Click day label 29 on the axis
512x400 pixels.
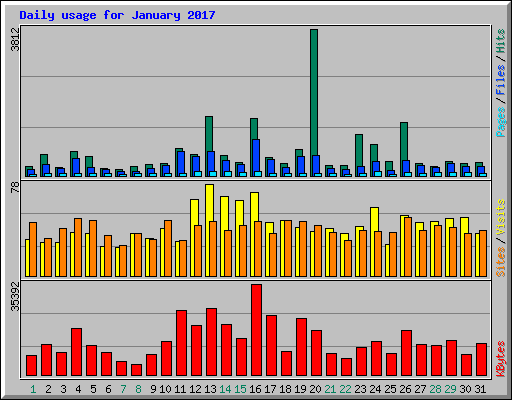click(450, 389)
